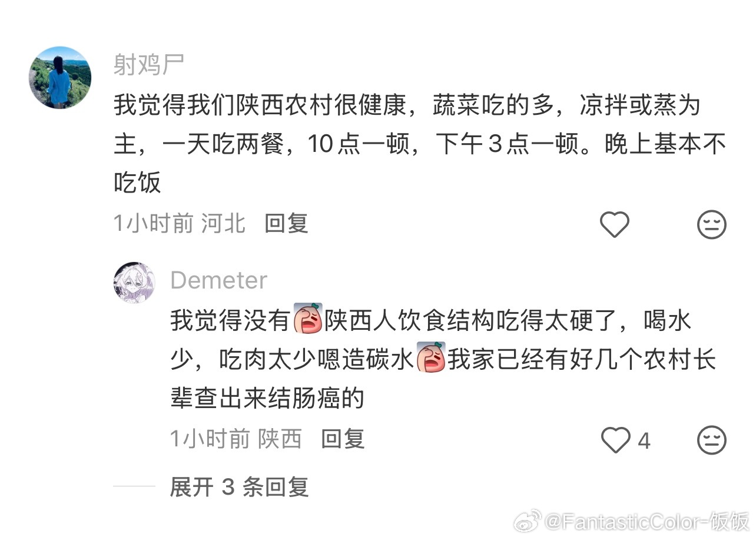Open username Demeter profile
Viewport: 756px width, 540px height.
tap(219, 280)
